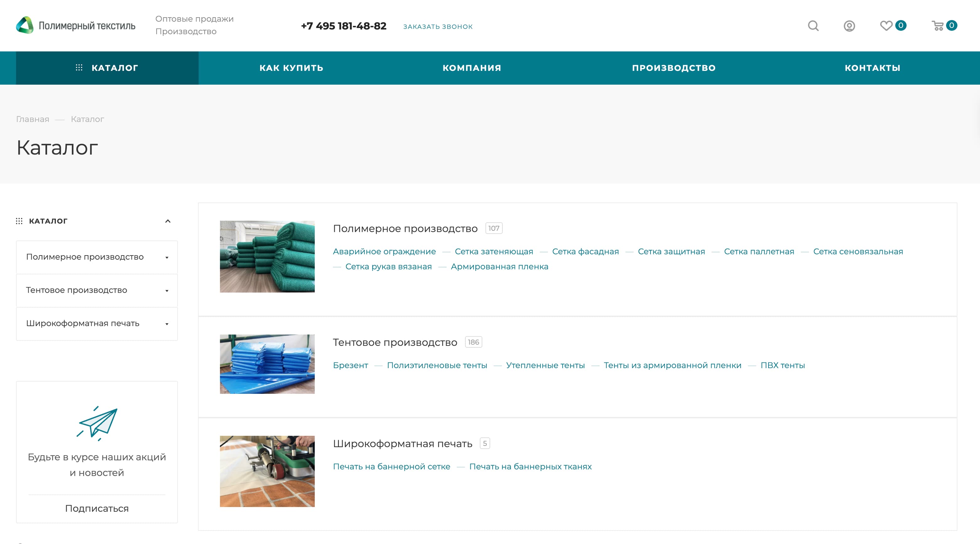Click the search magnifier icon
Image resolution: width=980 pixels, height=544 pixels.
click(813, 26)
